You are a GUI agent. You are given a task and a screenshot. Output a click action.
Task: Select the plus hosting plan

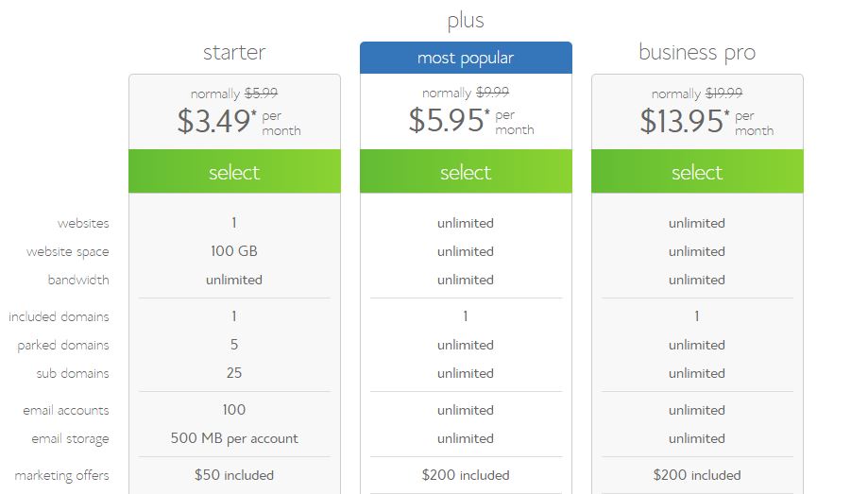click(466, 171)
